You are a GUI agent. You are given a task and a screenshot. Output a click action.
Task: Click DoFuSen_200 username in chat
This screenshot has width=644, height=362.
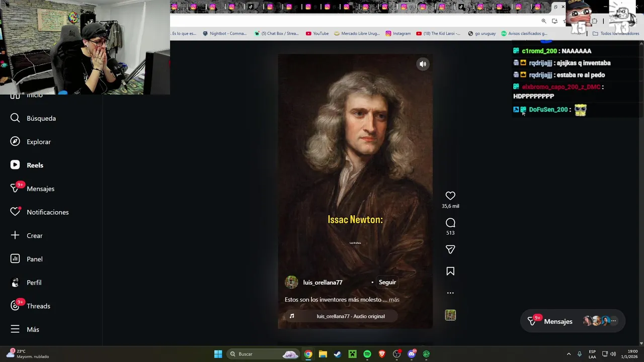(548, 110)
